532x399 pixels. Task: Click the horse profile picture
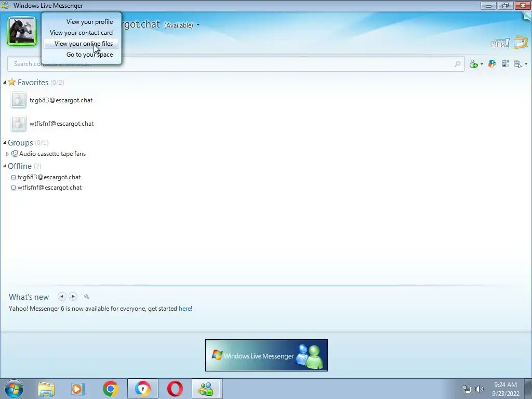pyautogui.click(x=22, y=31)
